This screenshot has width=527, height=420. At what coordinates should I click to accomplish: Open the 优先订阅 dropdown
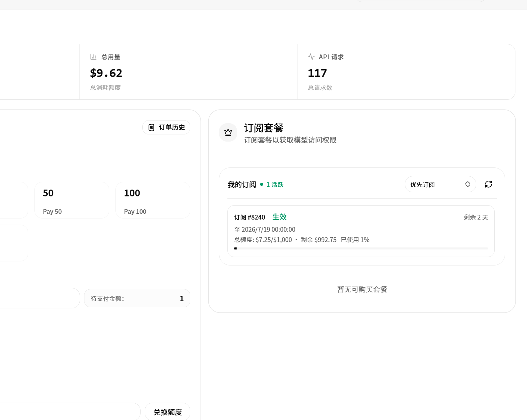pyautogui.click(x=440, y=184)
